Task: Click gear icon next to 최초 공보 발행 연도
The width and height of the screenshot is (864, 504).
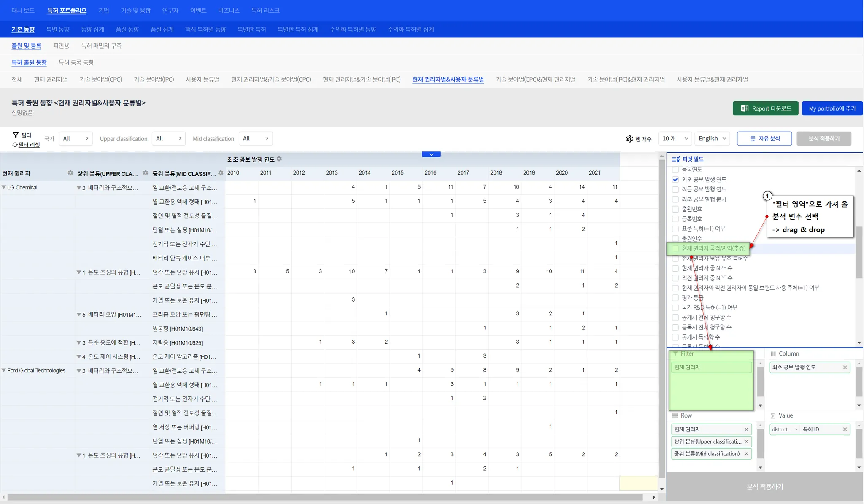Action: pyautogui.click(x=279, y=159)
